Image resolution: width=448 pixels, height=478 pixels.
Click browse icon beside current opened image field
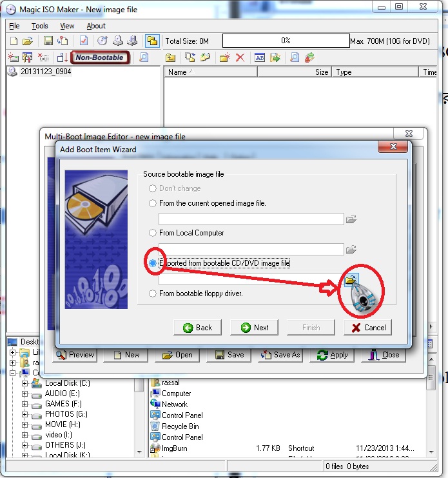[x=351, y=219]
